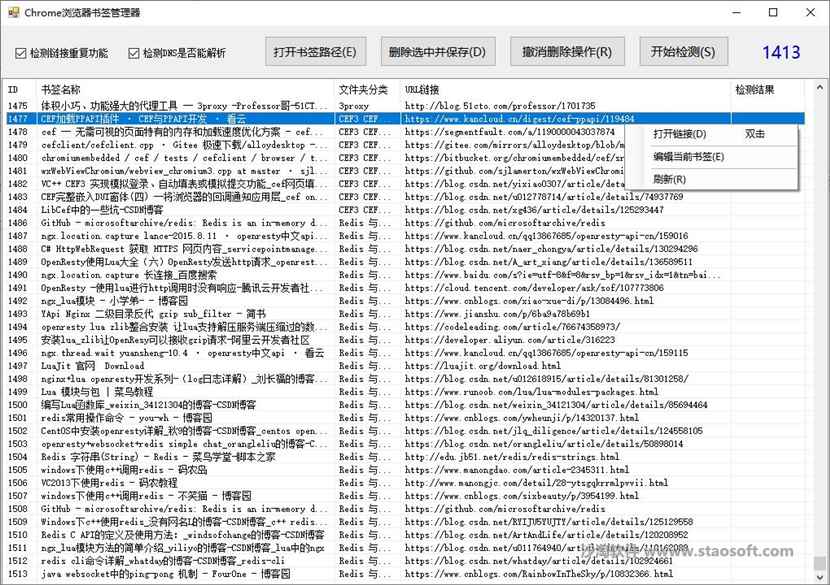Select row 1504 Redis 字符串(String) bookmark
The height and width of the screenshot is (585, 830).
(x=404, y=457)
